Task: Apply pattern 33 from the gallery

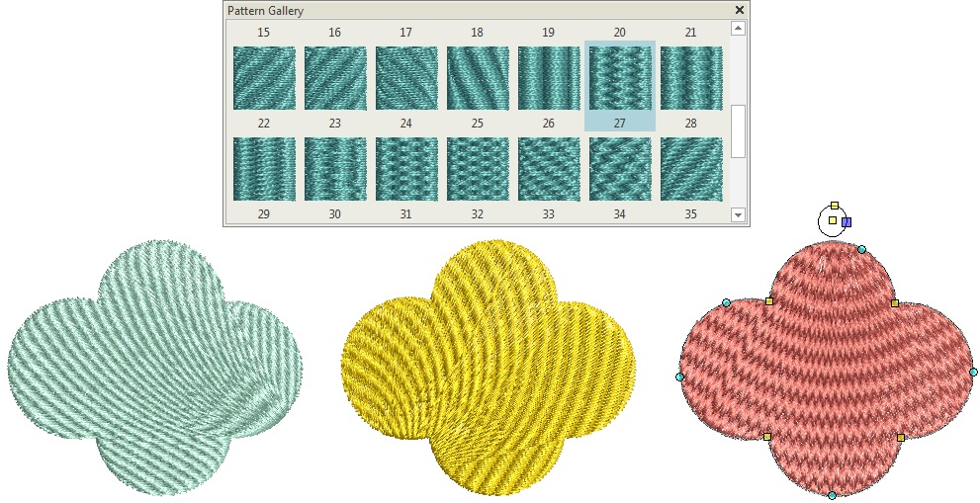Action: point(549,168)
